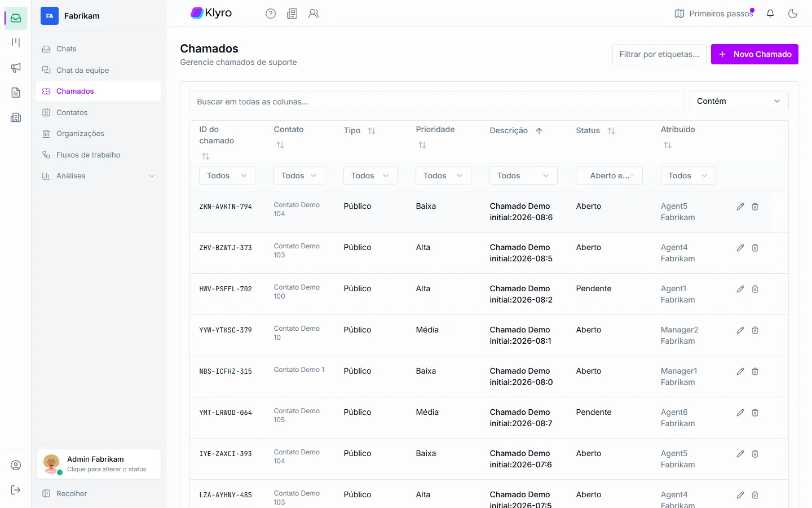Open the notifications bell
The height and width of the screenshot is (508, 812).
[770, 14]
